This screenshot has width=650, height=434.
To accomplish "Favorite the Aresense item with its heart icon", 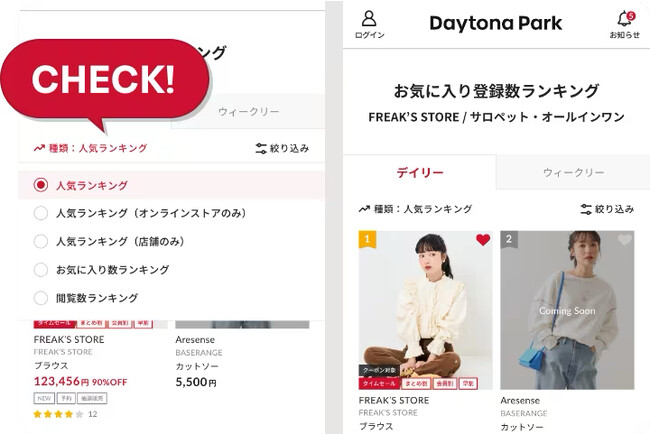I will 625,240.
